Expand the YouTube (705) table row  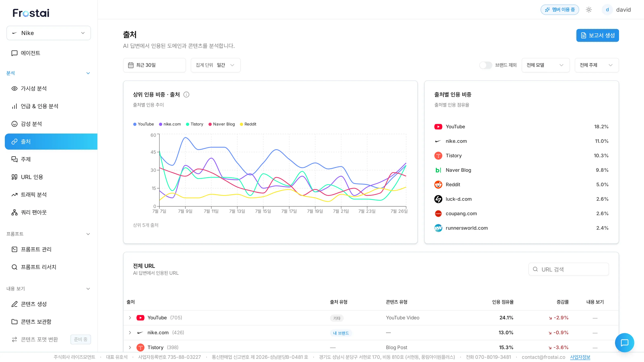pos(130,318)
